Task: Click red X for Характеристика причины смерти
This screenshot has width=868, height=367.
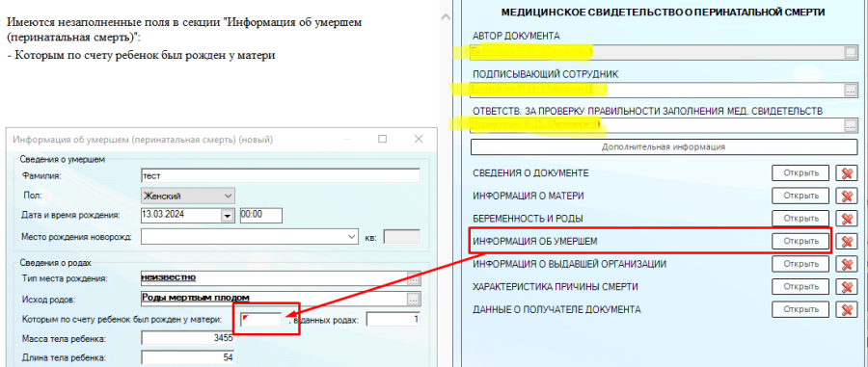Action: [x=847, y=286]
